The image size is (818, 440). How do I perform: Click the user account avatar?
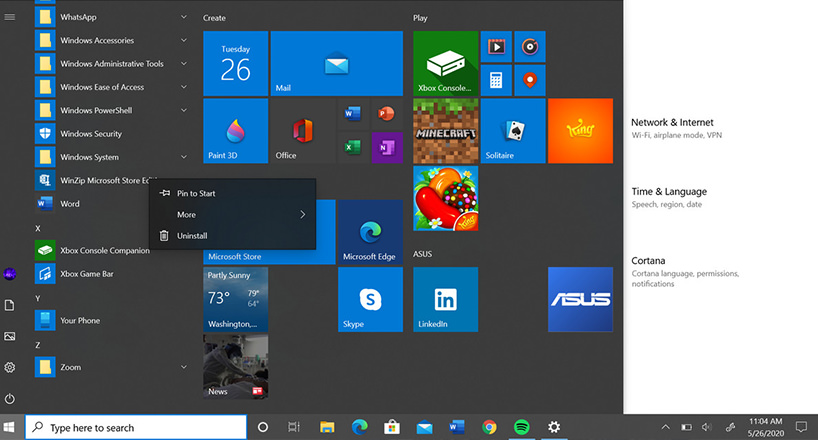pyautogui.click(x=9, y=273)
